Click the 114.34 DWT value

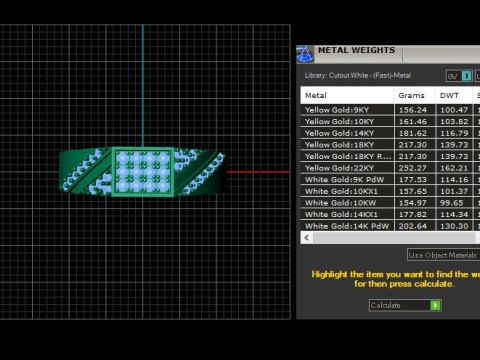pos(454,214)
